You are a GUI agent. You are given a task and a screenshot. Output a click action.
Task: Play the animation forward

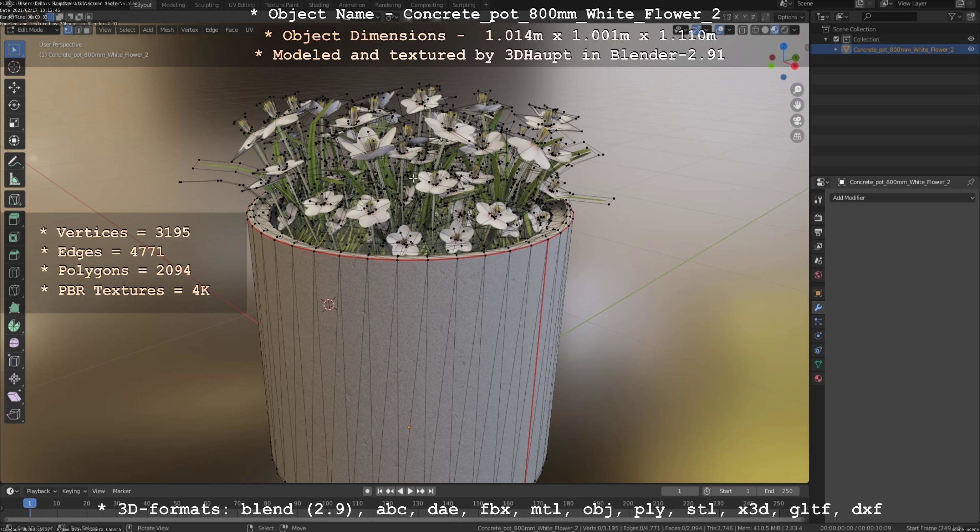coord(410,491)
